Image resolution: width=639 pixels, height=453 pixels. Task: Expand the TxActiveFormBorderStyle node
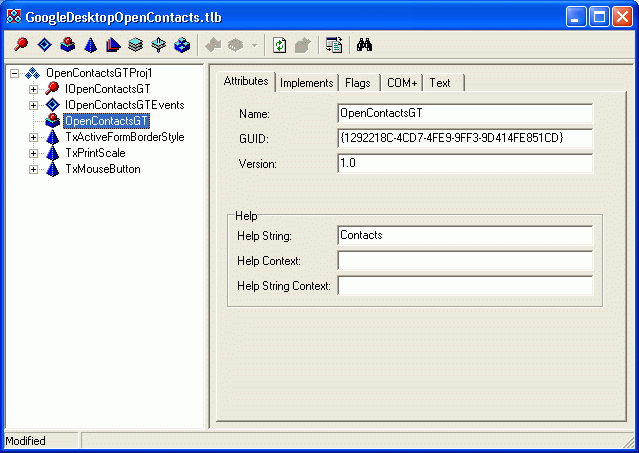[33, 137]
